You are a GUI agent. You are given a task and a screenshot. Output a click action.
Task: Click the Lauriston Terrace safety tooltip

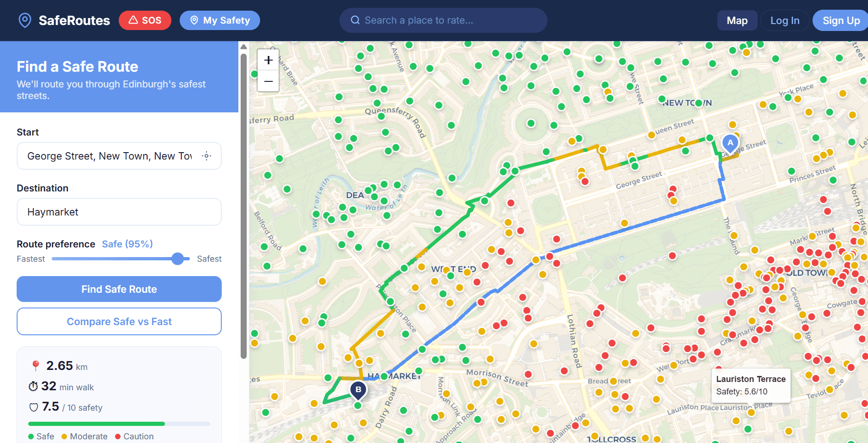751,385
